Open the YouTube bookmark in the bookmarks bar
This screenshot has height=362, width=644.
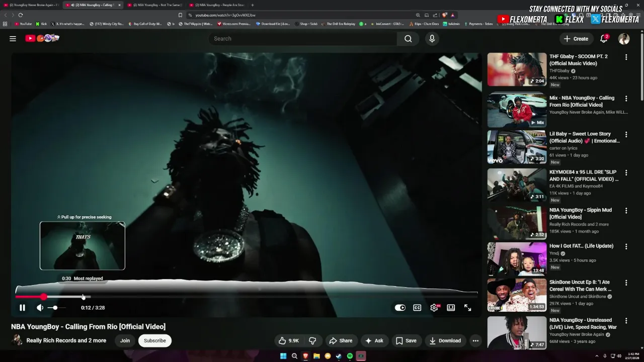(x=23, y=24)
